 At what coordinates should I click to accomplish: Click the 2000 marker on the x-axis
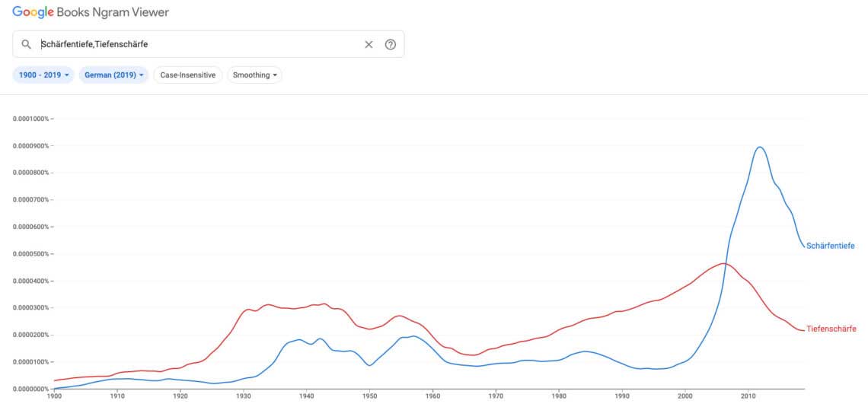click(685, 396)
